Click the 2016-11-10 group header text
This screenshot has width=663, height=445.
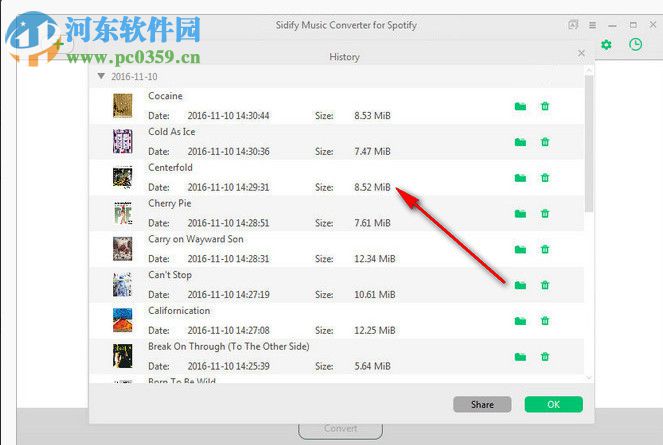coord(134,77)
